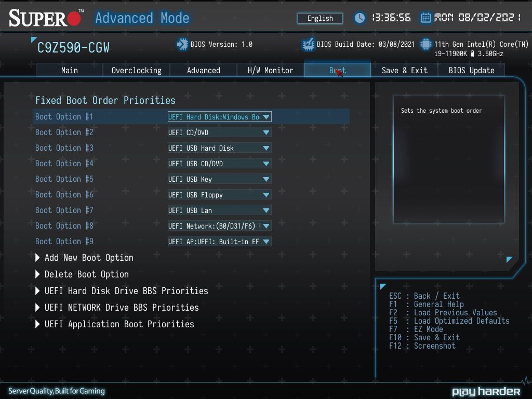The image size is (532, 399).
Task: Click the BIOS Version chip icon
Action: (182, 45)
